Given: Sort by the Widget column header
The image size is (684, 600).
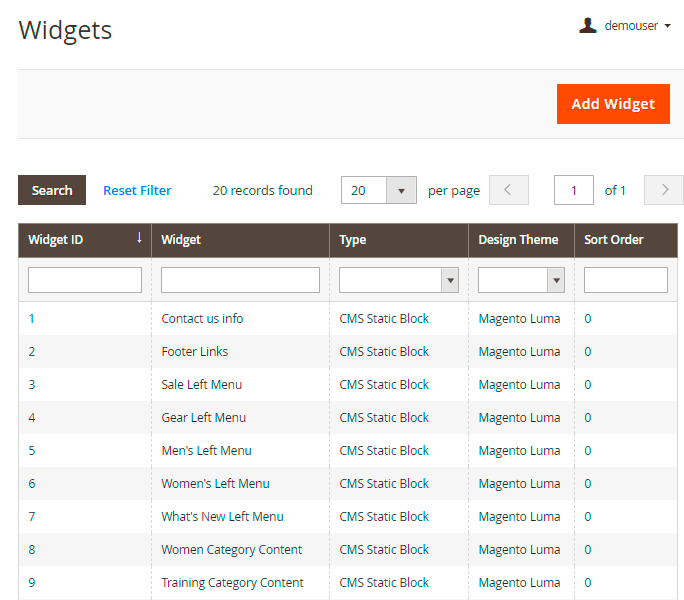Looking at the screenshot, I should pyautogui.click(x=181, y=240).
